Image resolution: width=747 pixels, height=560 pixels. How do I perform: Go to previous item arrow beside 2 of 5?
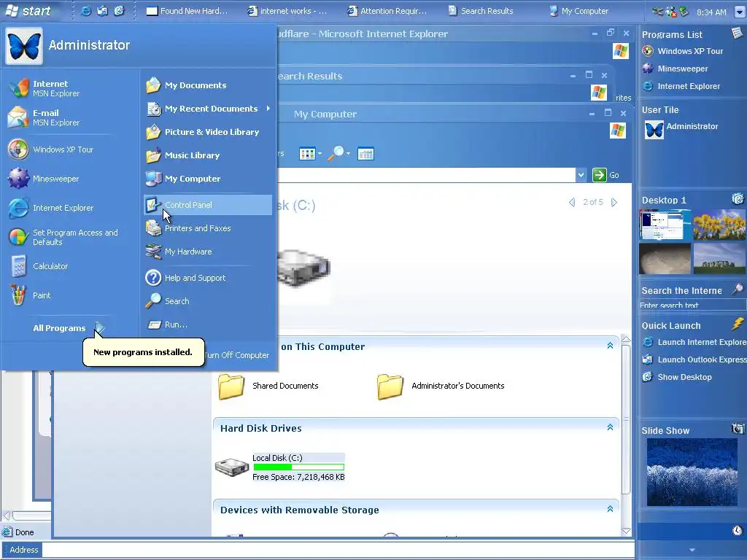pos(572,203)
